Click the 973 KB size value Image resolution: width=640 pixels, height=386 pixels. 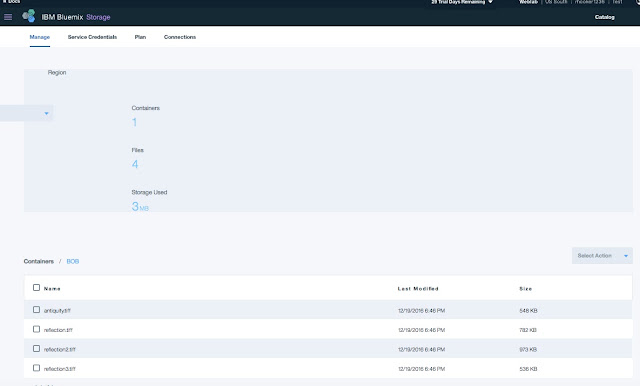pos(528,350)
